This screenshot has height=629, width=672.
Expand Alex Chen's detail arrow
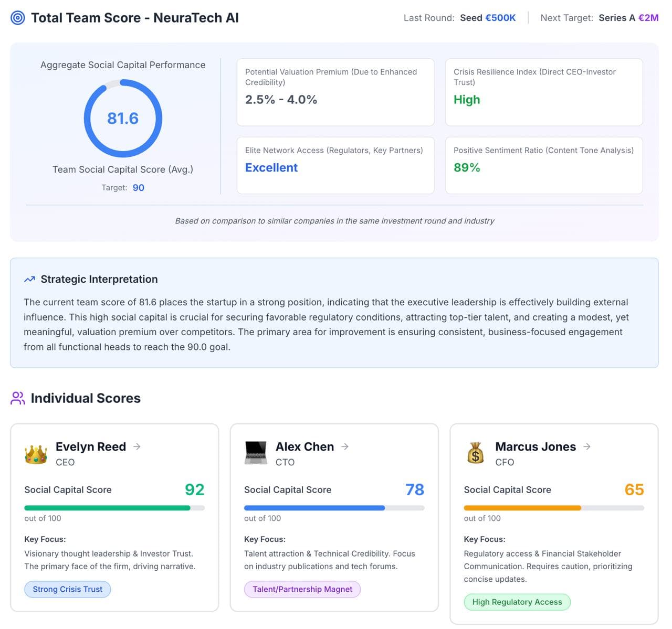pyautogui.click(x=345, y=447)
